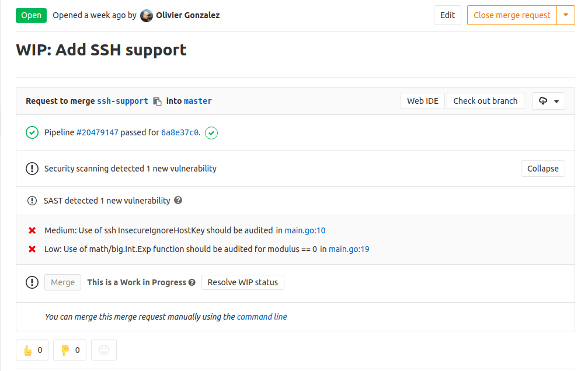The image size is (588, 371).
Task: Give a thumbs up reaction
Action: click(x=32, y=350)
